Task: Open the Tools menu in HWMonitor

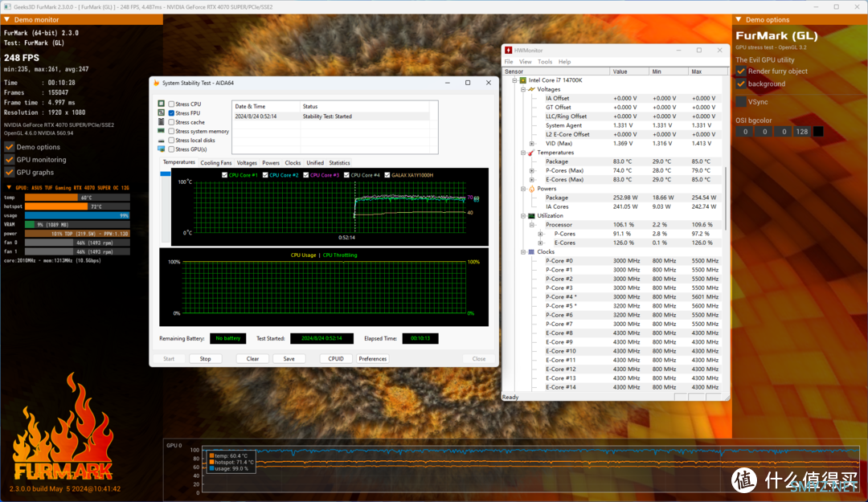Action: (x=545, y=62)
